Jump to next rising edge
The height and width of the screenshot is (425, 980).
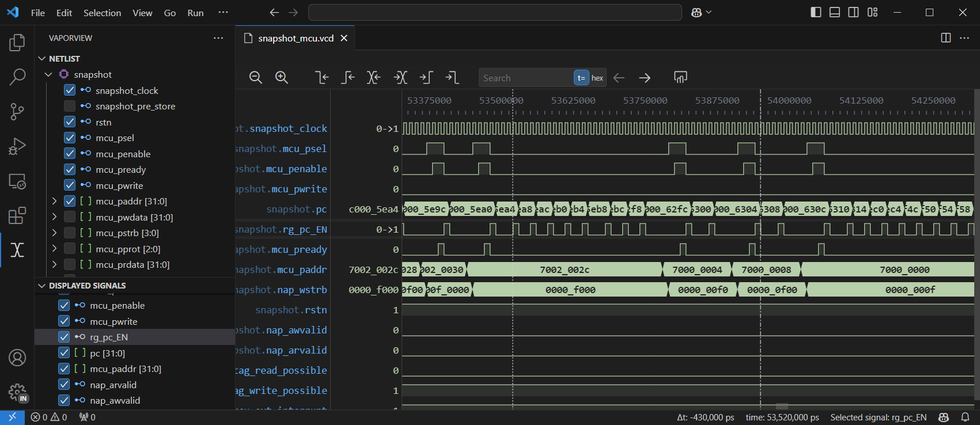pyautogui.click(x=426, y=78)
